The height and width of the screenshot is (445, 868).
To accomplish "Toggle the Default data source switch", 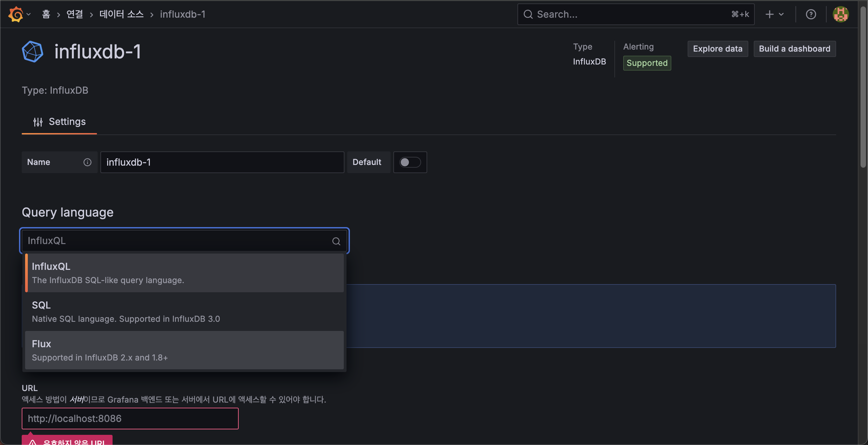I will [x=410, y=162].
